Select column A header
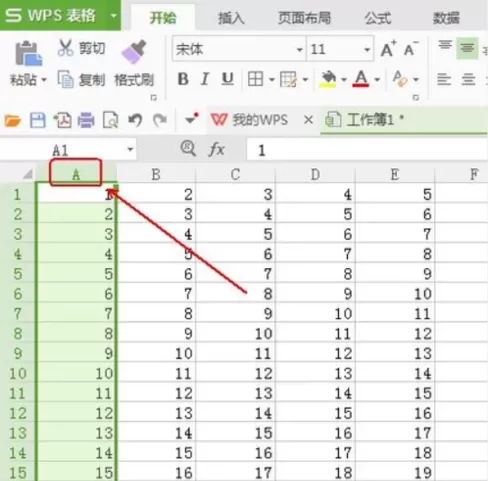This screenshot has height=481, width=488. [76, 174]
